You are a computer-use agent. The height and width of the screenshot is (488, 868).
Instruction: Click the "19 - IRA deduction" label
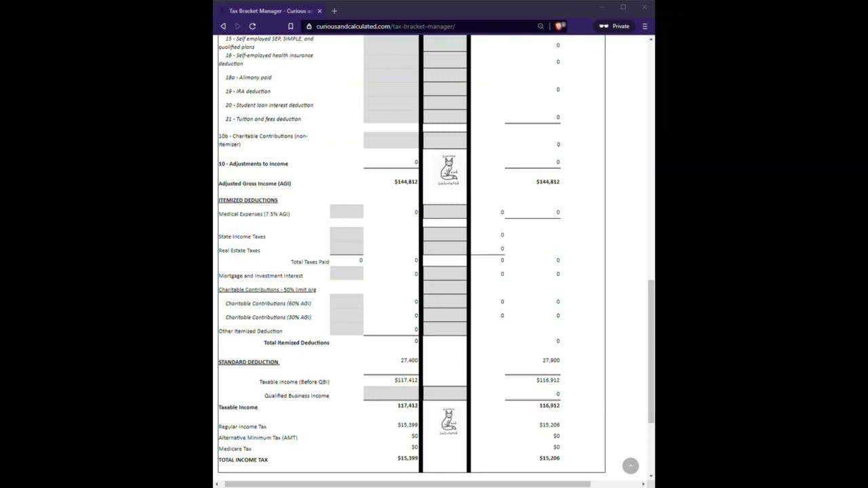(x=248, y=91)
